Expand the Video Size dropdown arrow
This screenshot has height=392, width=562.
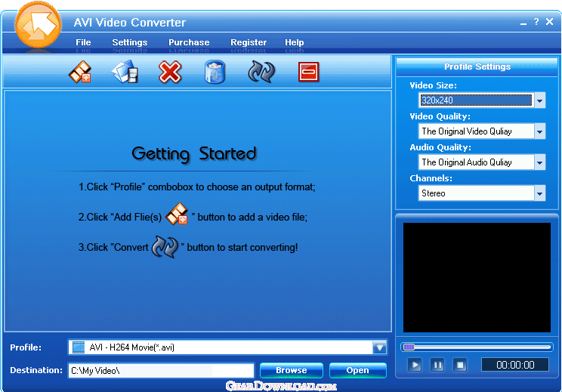[540, 100]
